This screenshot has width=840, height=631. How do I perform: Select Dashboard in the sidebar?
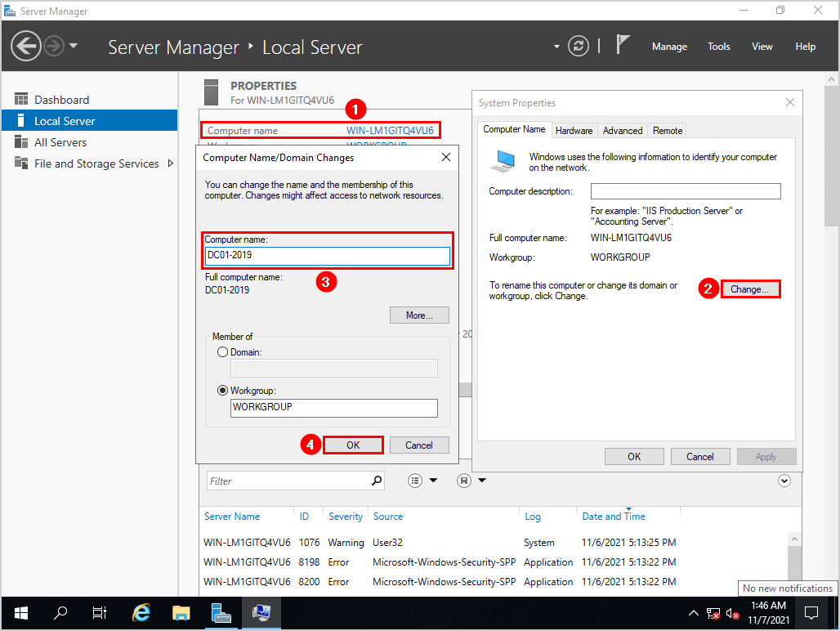[89, 100]
